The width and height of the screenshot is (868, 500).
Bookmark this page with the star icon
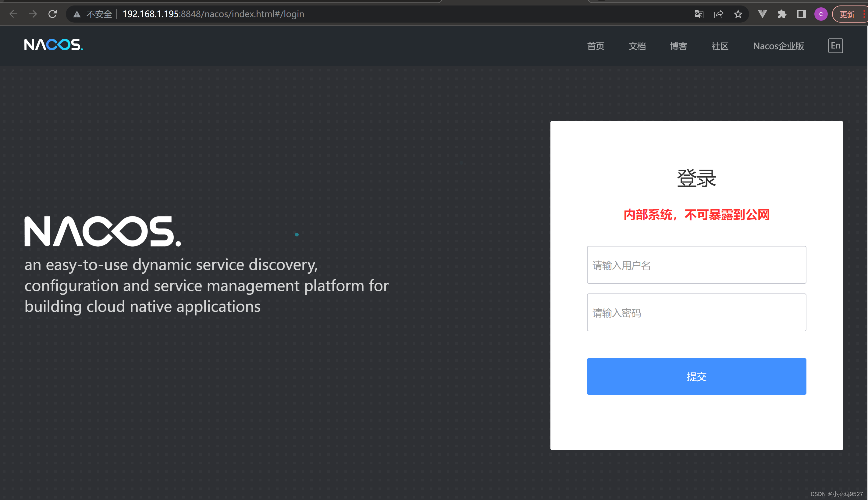[738, 14]
